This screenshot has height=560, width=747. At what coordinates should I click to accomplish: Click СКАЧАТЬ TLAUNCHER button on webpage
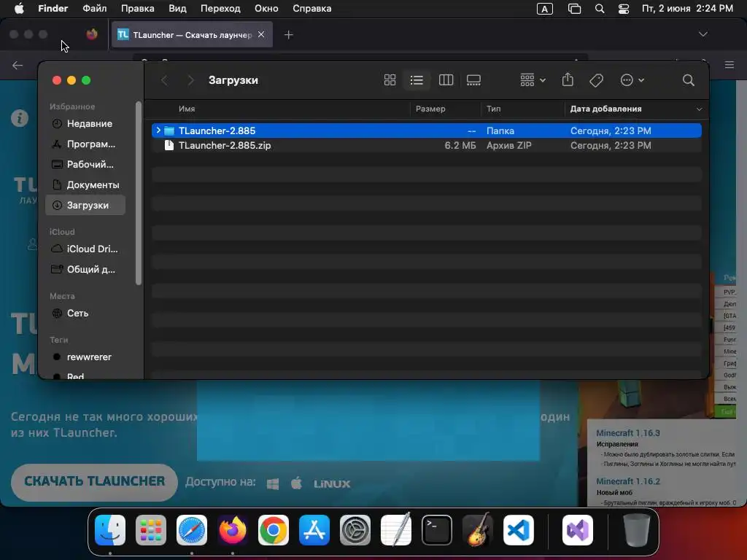[x=94, y=482]
